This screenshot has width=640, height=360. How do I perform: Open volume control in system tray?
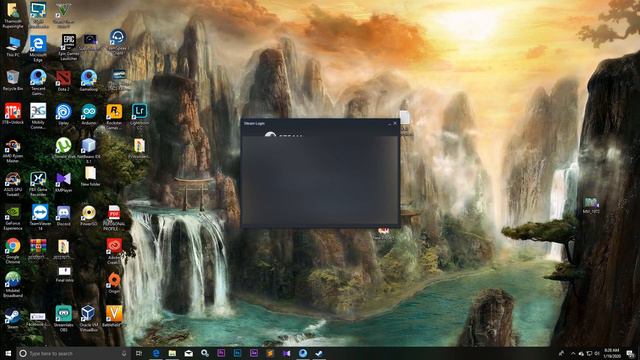click(597, 353)
